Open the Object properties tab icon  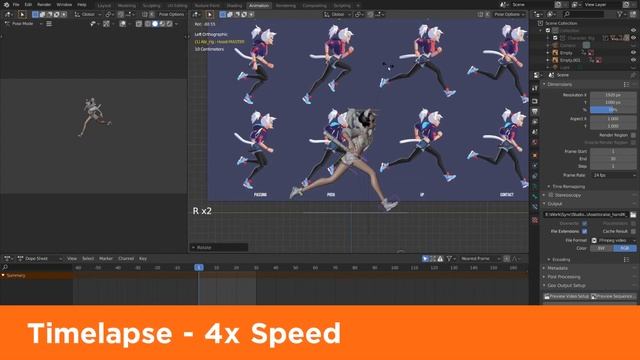pyautogui.click(x=535, y=156)
